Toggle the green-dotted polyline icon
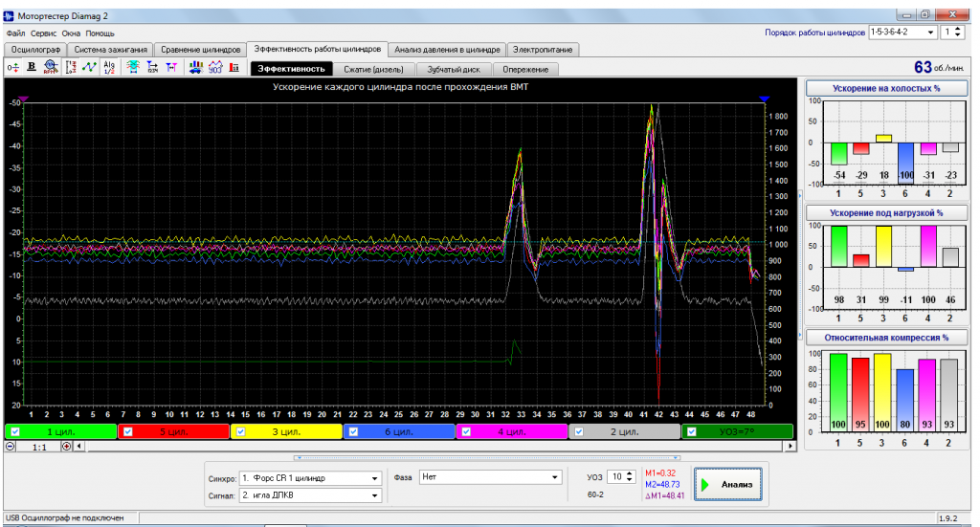 click(89, 68)
